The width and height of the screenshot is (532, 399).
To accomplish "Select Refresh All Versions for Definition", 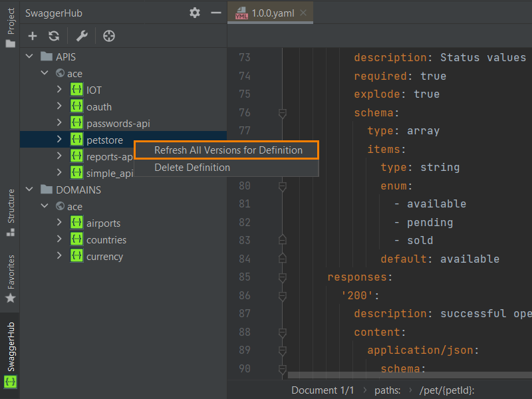I will pyautogui.click(x=226, y=151).
